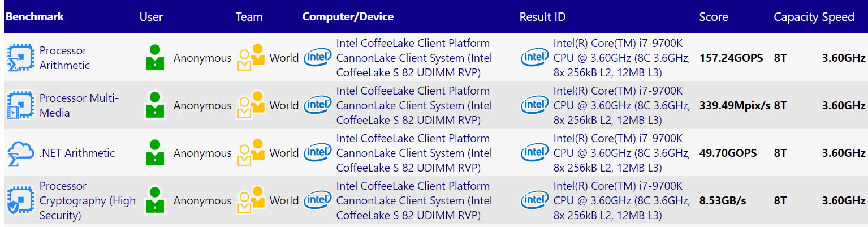The image size is (868, 227).
Task: Open the i7-9700K result ID in the Processor Arithmetic row
Action: (622, 58)
